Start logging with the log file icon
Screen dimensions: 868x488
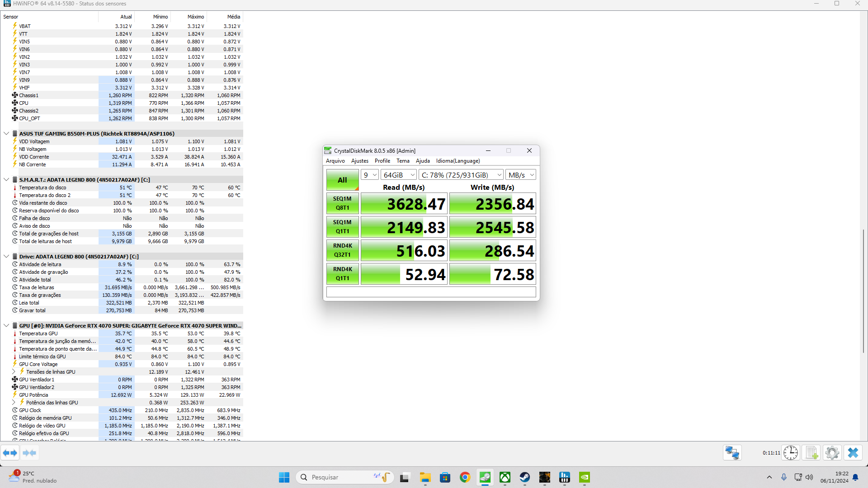click(811, 453)
